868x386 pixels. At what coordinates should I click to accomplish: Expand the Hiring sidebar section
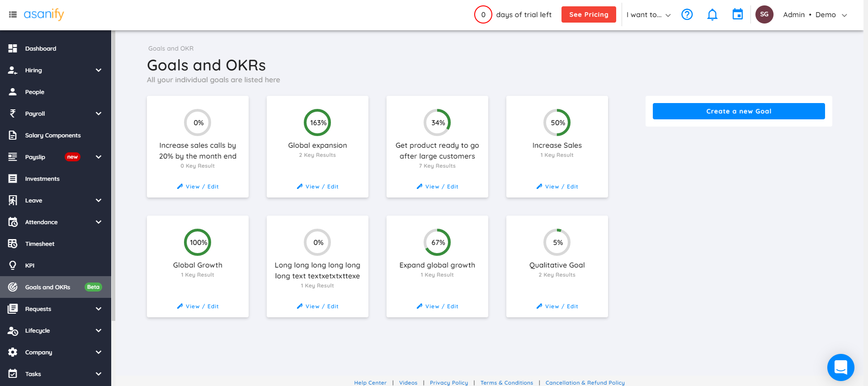click(98, 70)
